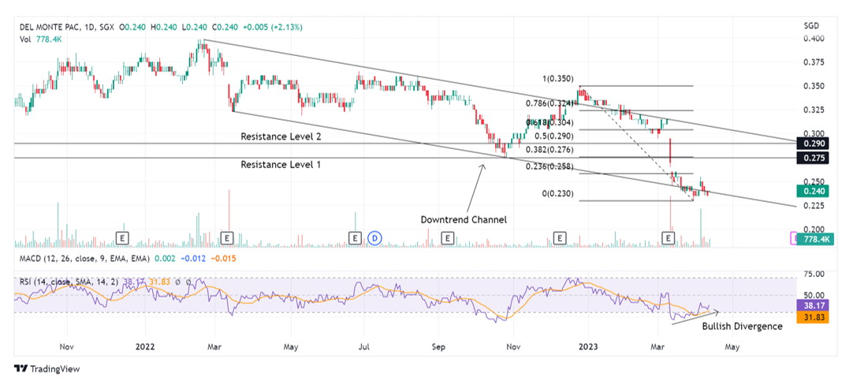Click the 2022 date on time axis
The height and width of the screenshot is (392, 868).
point(146,347)
